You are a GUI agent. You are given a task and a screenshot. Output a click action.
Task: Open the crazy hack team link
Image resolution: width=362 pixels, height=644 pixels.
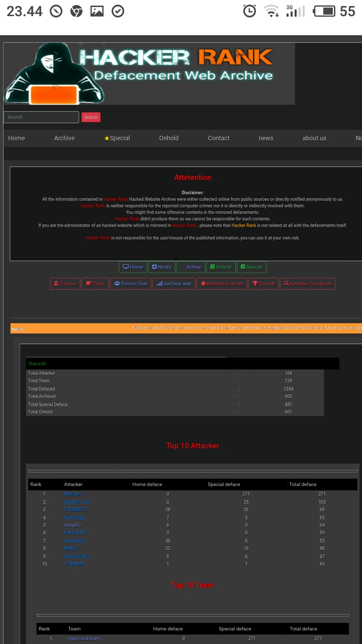84,638
